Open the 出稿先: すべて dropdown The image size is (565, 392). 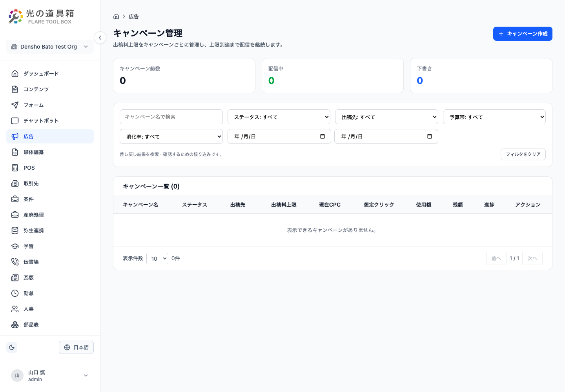click(x=386, y=117)
